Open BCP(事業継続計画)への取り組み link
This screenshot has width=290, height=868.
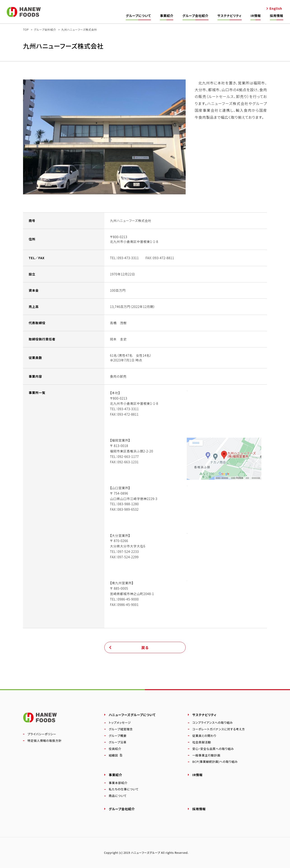(x=215, y=762)
